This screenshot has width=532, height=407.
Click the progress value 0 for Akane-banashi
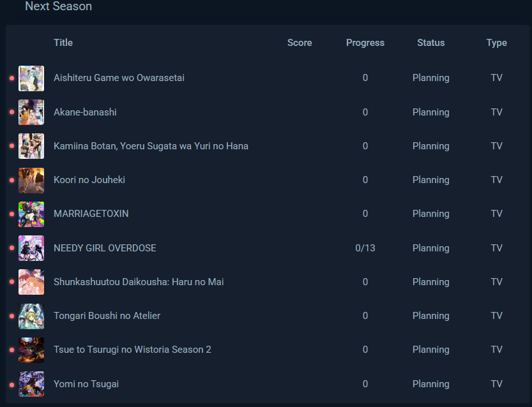click(x=365, y=112)
